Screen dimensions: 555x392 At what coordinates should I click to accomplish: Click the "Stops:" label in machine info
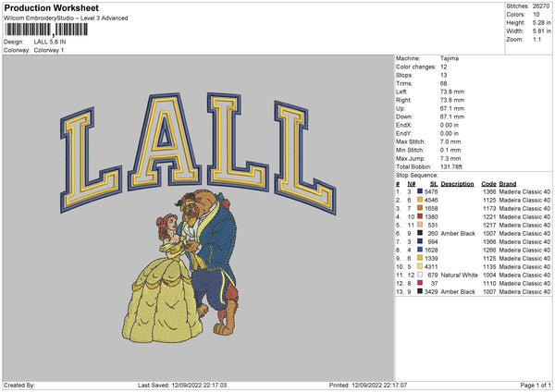(404, 75)
